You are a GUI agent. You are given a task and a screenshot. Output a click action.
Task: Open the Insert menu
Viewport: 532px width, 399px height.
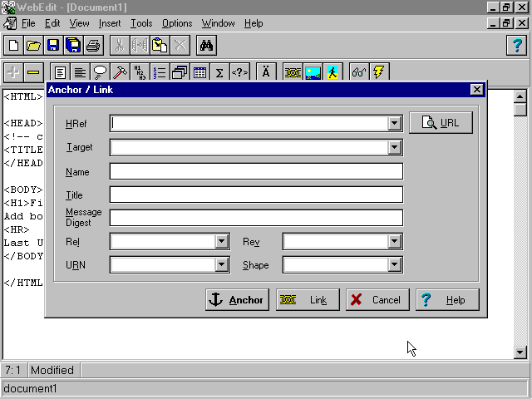(x=110, y=23)
